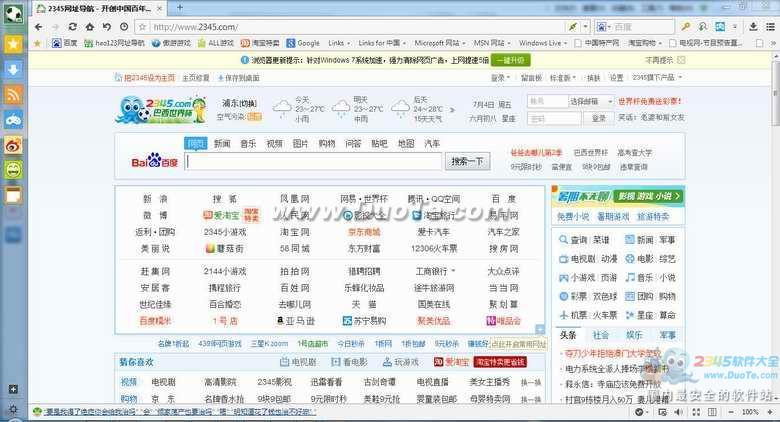Screen dimensions: 780x422
Task: Open the 亚马逊 link
Action: (295, 321)
